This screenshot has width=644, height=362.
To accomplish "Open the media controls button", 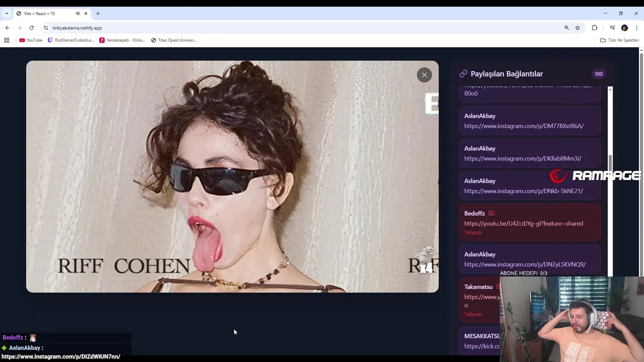I will pos(612,28).
